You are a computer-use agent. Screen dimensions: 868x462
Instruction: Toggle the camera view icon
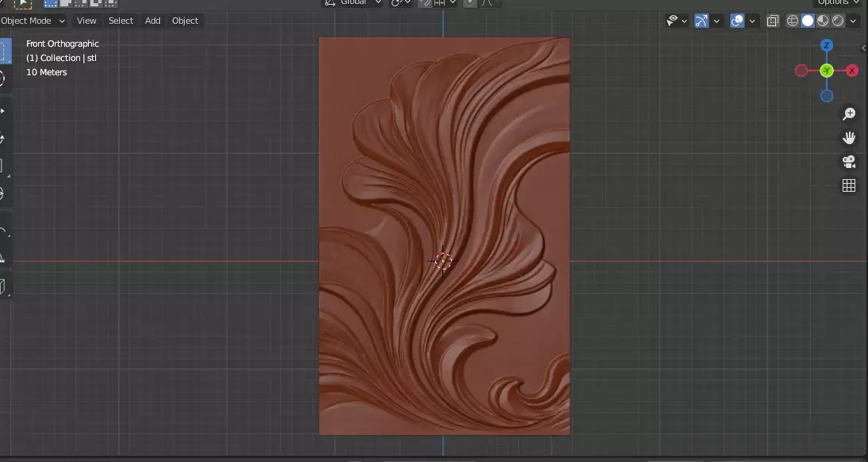tap(849, 162)
